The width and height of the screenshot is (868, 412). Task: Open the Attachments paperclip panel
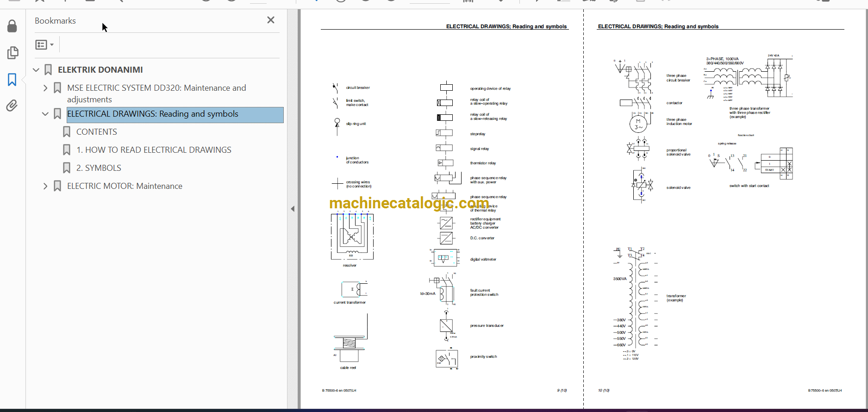(x=12, y=106)
